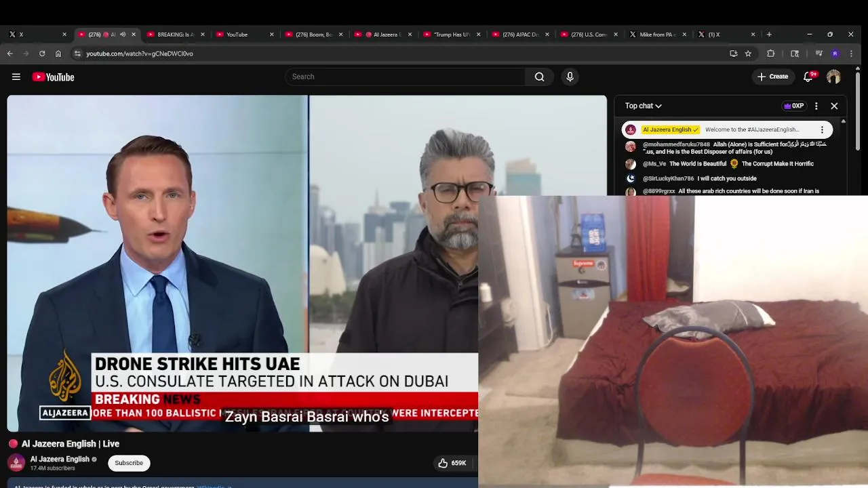Switch to the plain 'YouTube' tab
Image resolution: width=868 pixels, height=488 pixels.
[243, 35]
